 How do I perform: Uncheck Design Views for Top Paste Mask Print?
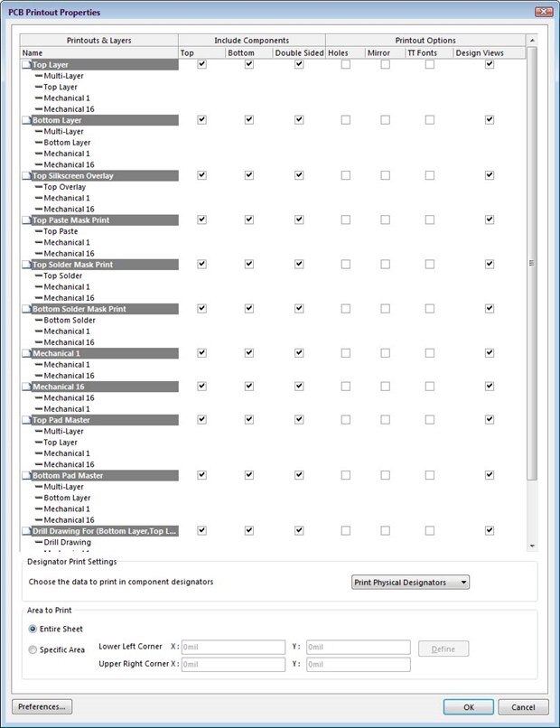pos(490,219)
